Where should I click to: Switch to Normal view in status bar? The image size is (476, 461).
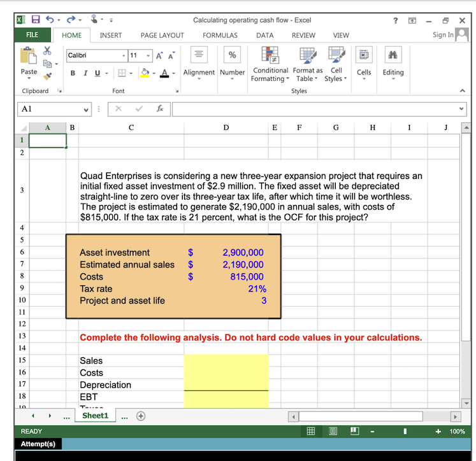311,431
